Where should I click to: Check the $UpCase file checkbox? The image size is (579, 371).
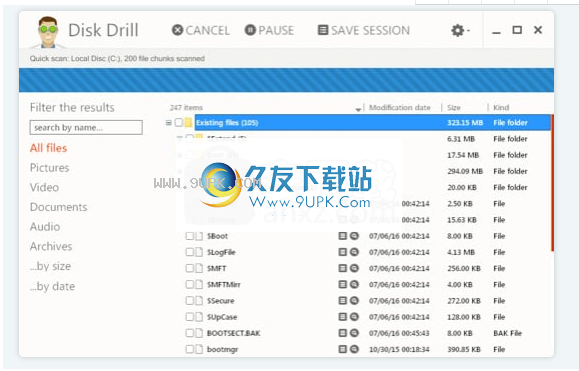[189, 317]
